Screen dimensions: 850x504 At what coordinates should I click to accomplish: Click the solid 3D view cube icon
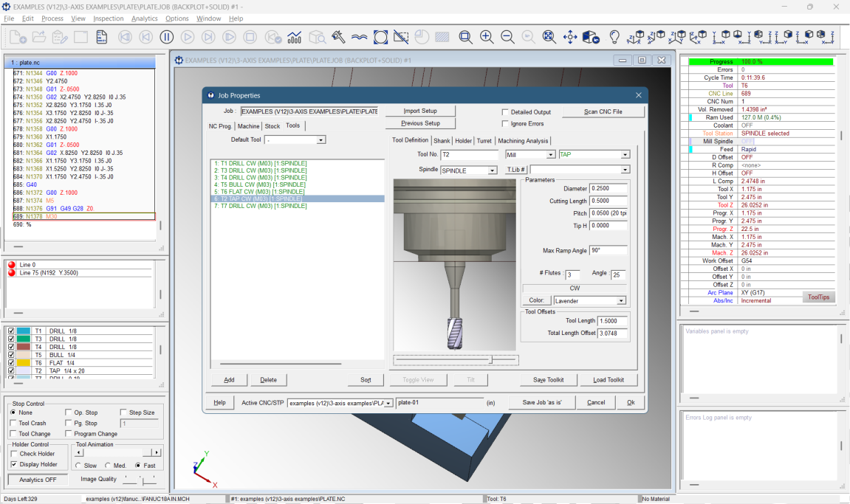[589, 35]
